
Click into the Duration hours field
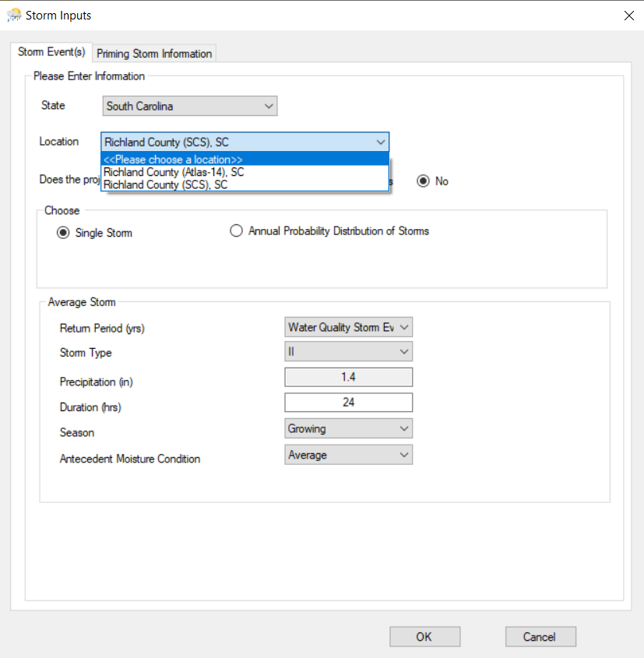pyautogui.click(x=348, y=403)
